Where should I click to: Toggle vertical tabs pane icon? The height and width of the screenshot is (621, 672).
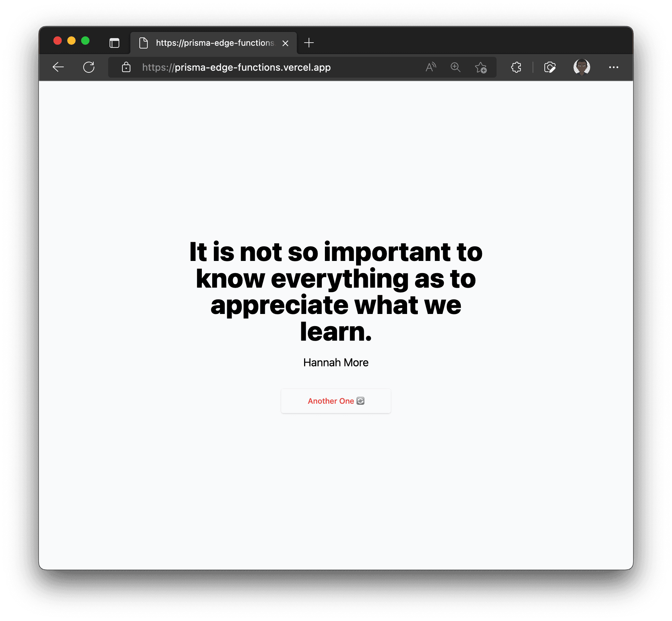click(114, 43)
